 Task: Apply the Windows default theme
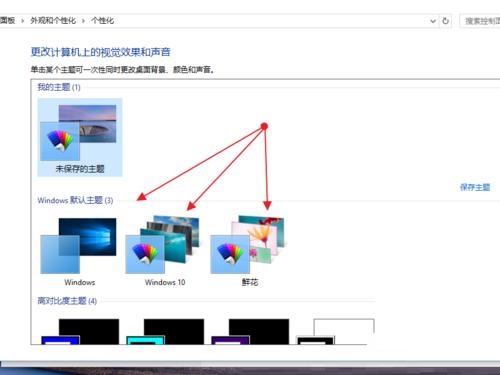[x=79, y=251]
